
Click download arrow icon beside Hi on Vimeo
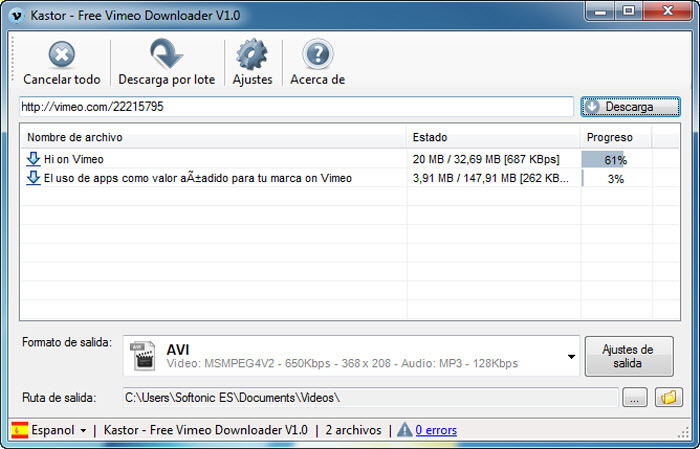(33, 159)
